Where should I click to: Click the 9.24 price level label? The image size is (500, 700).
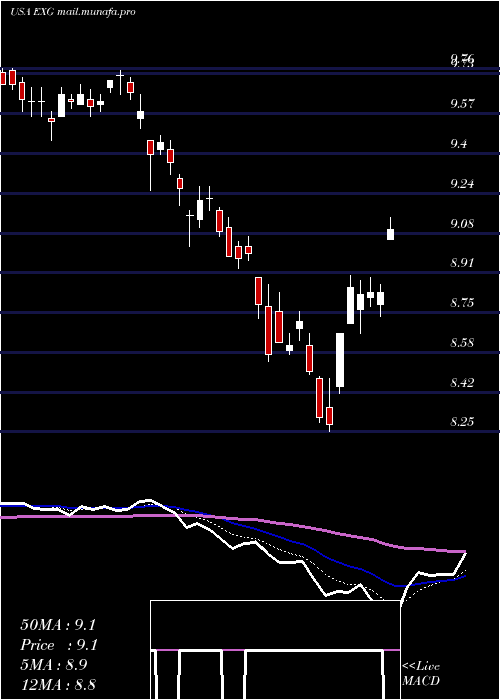[x=462, y=183]
